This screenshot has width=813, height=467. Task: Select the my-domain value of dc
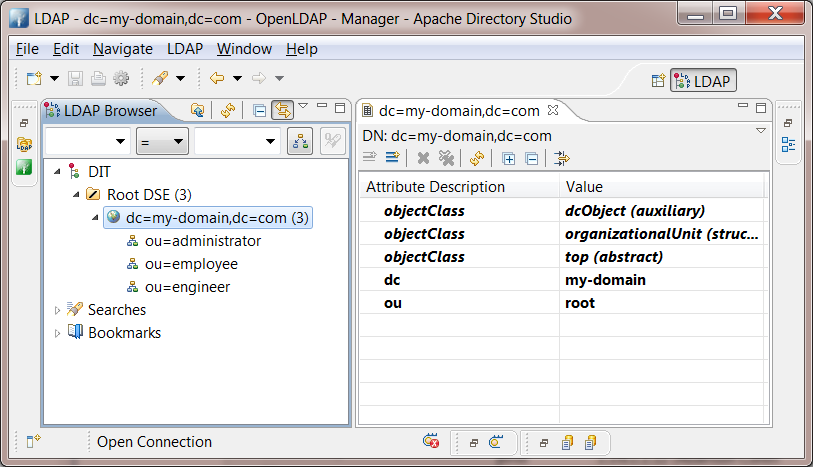661,280
